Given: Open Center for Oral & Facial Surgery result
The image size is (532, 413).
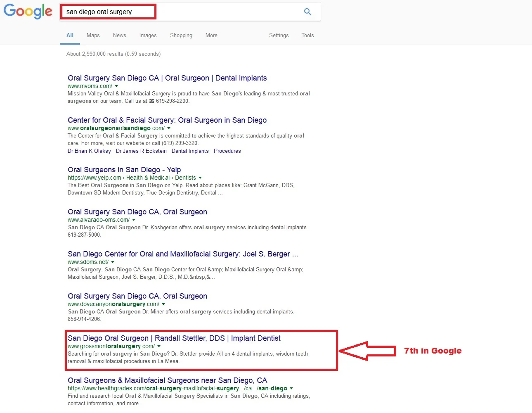Looking at the screenshot, I should click(167, 120).
